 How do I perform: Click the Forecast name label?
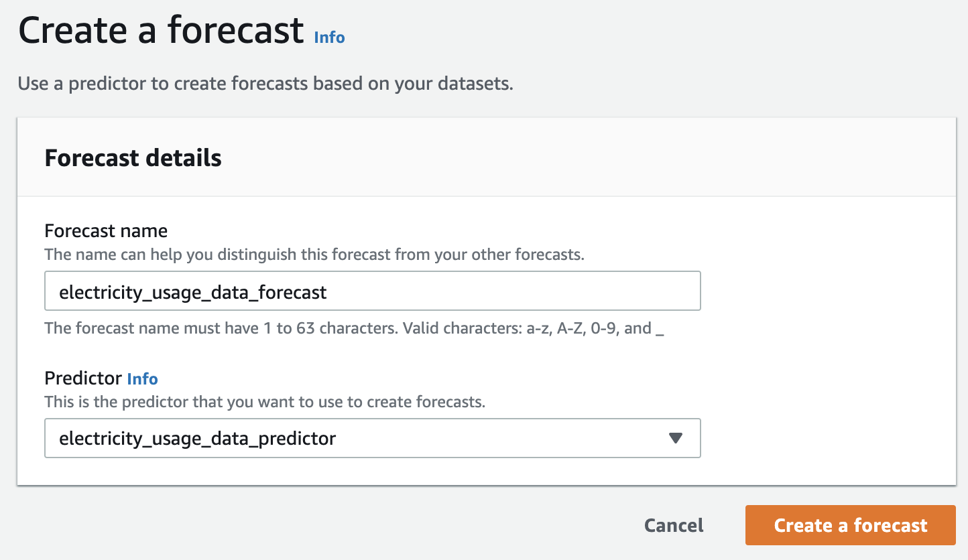105,230
